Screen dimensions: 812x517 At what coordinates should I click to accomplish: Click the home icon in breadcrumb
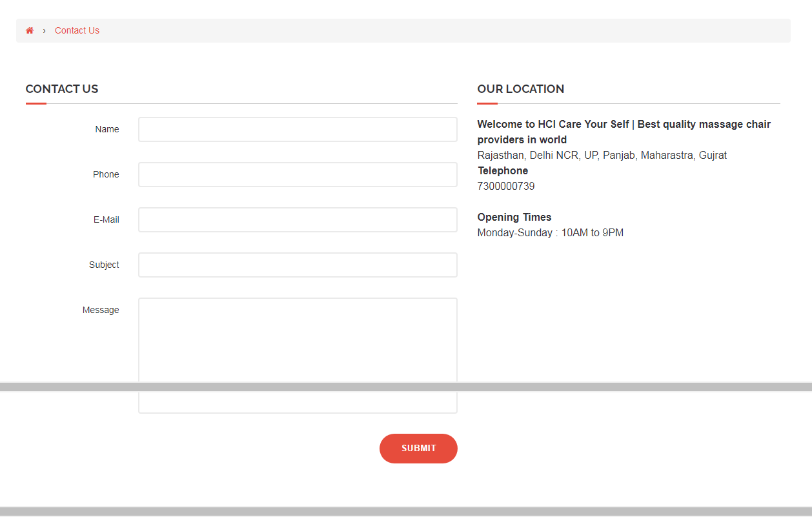[x=30, y=30]
